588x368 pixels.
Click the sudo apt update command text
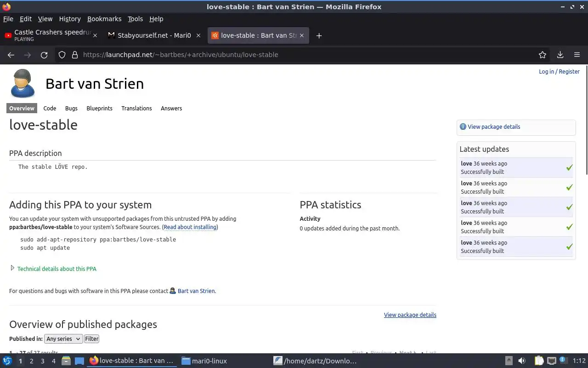(45, 247)
